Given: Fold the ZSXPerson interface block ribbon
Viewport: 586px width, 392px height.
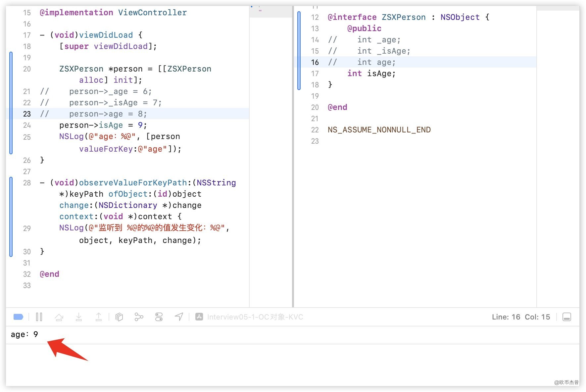Looking at the screenshot, I should pyautogui.click(x=299, y=51).
